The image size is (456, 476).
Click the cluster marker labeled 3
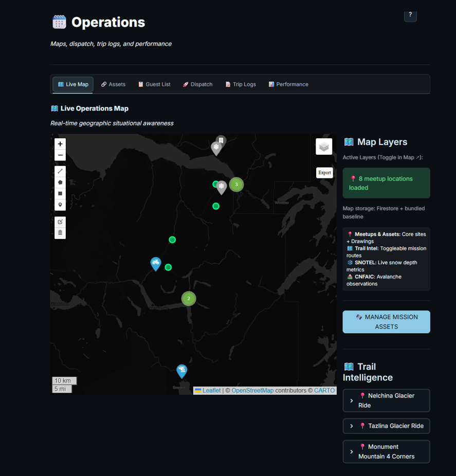click(x=236, y=185)
